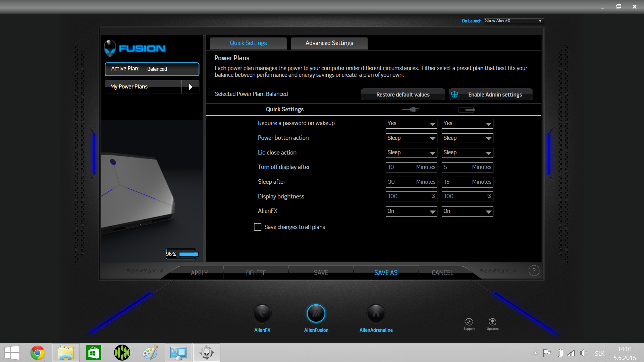Click the Active Plan Balanced box
Screen dimensions: 644x362
pos(152,69)
